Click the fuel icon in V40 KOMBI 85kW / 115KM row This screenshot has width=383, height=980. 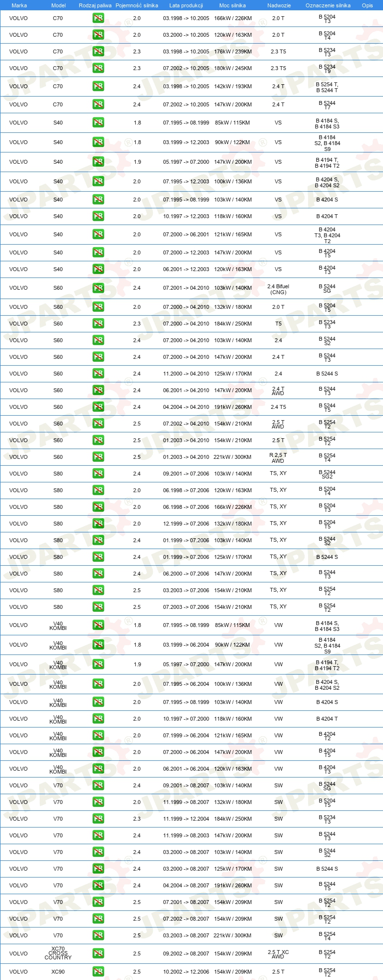pyautogui.click(x=98, y=625)
